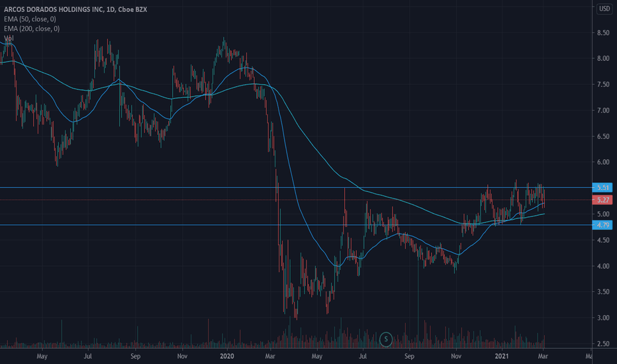The height and width of the screenshot is (364, 617).
Task: Click the Nov label next to 2020
Action: [182, 356]
